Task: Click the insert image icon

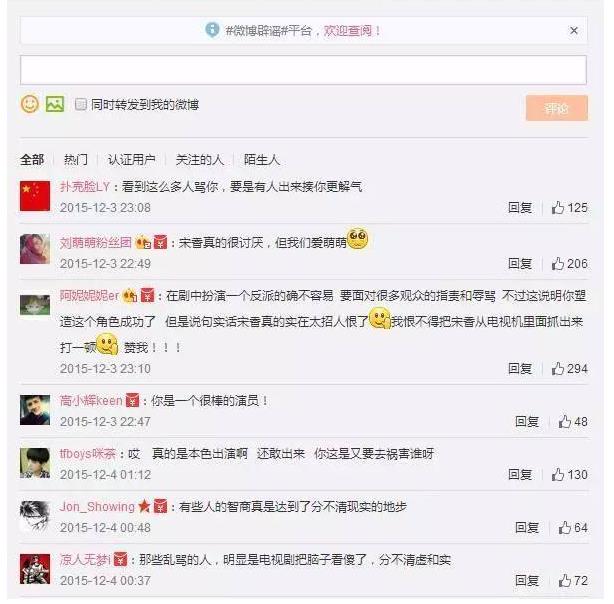Action: (x=55, y=104)
